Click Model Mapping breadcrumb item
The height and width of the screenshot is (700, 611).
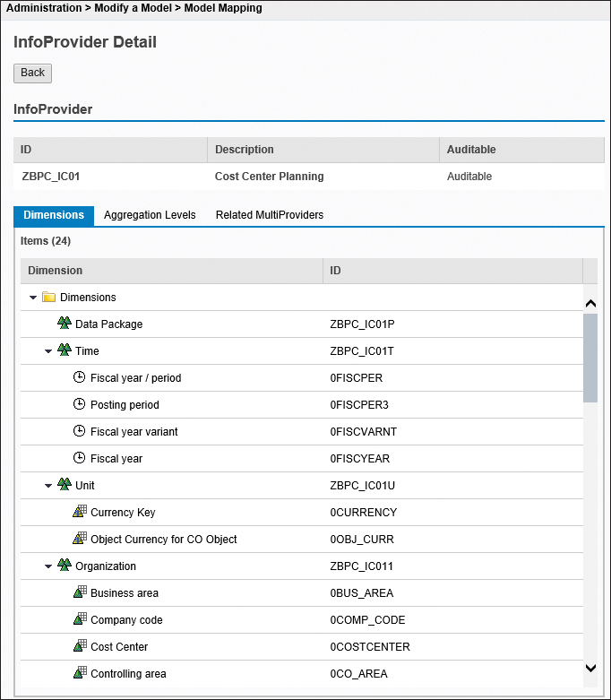coord(223,8)
